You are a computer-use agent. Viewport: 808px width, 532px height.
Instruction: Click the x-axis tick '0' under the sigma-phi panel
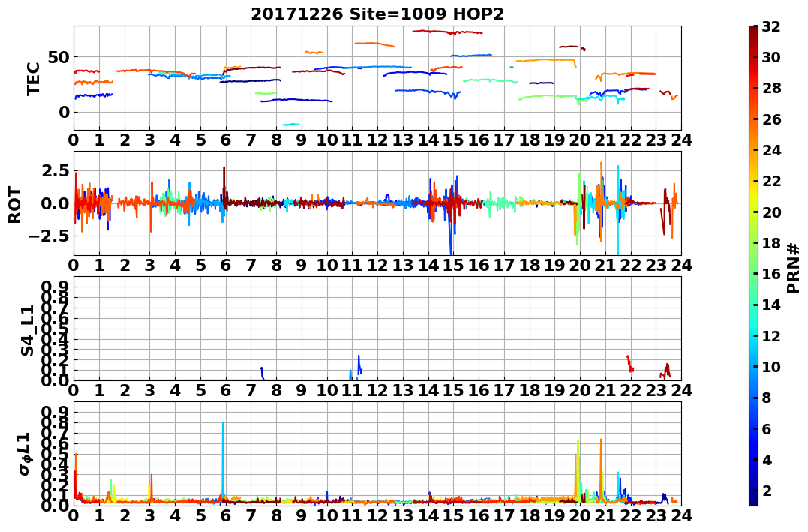point(74,515)
